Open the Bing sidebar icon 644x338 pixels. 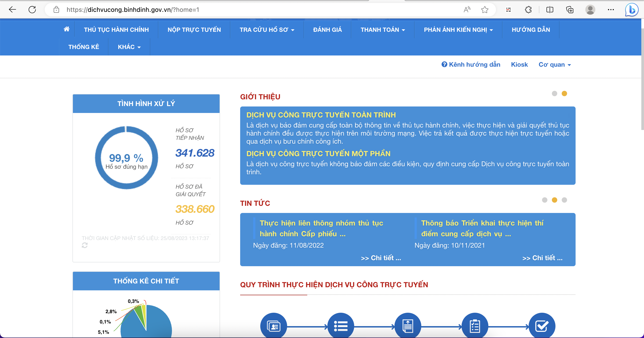(631, 10)
